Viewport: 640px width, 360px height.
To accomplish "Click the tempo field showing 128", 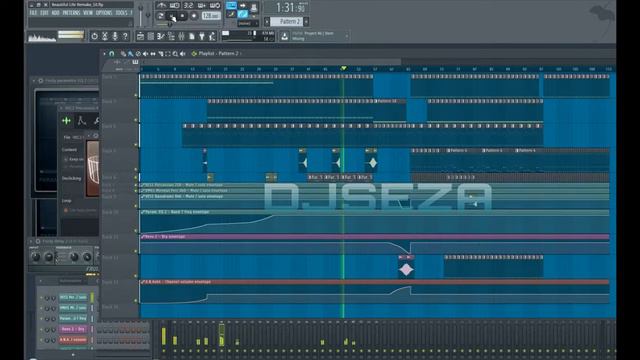I will pos(211,16).
